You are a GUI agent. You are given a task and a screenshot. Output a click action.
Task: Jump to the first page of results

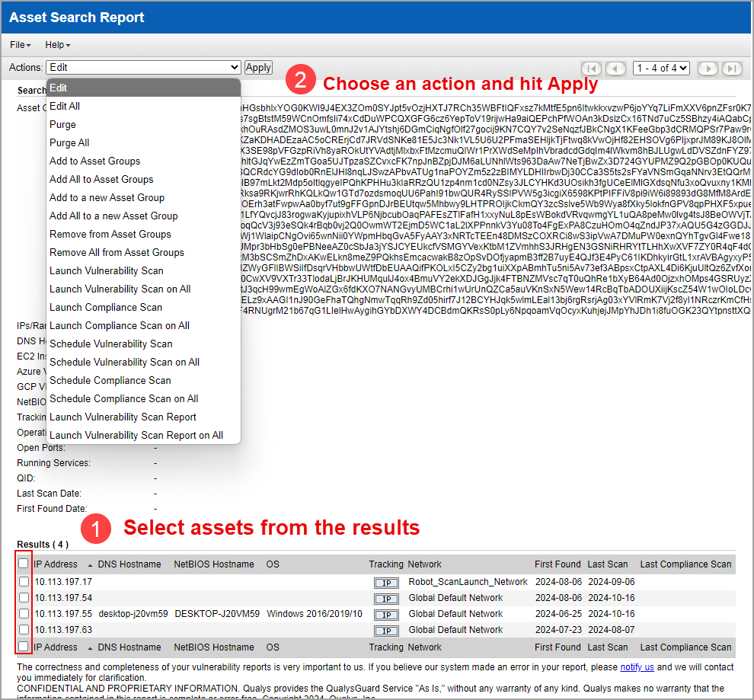pyautogui.click(x=591, y=68)
